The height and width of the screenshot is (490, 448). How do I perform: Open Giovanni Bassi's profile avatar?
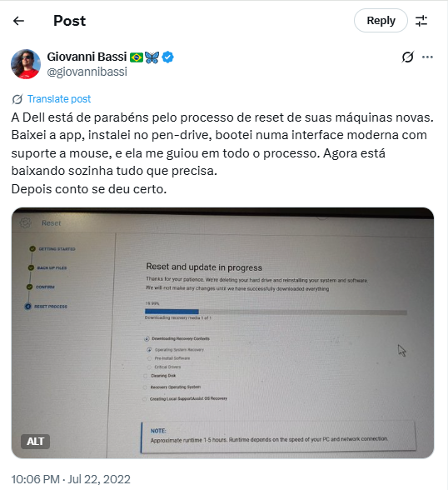pyautogui.click(x=26, y=64)
